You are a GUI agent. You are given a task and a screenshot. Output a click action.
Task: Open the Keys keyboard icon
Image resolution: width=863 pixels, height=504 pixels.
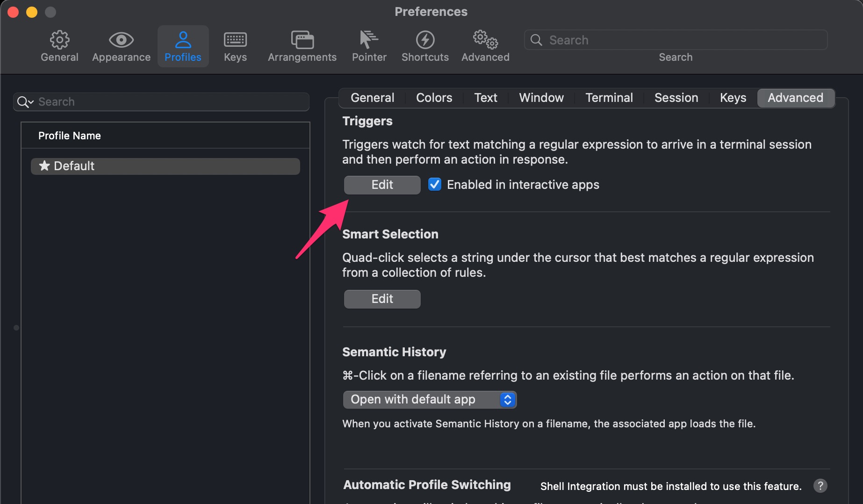[x=235, y=40]
